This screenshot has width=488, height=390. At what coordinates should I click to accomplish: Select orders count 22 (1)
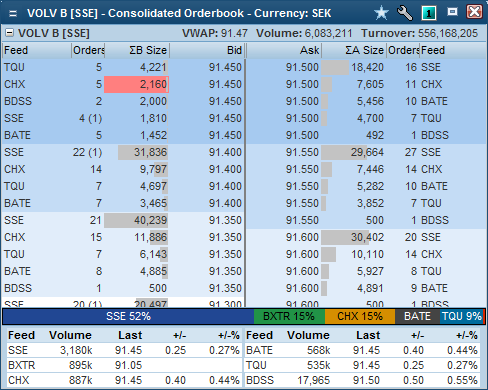[87, 152]
